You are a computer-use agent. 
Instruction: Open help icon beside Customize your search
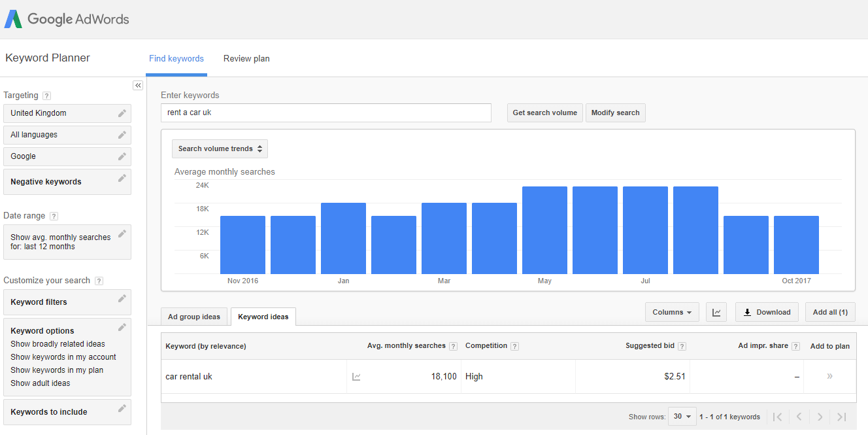click(99, 281)
